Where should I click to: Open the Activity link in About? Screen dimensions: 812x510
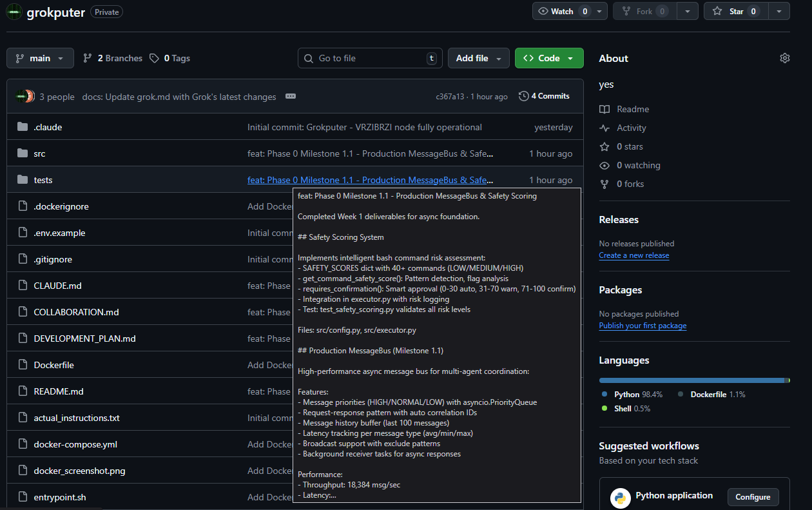tap(623, 128)
